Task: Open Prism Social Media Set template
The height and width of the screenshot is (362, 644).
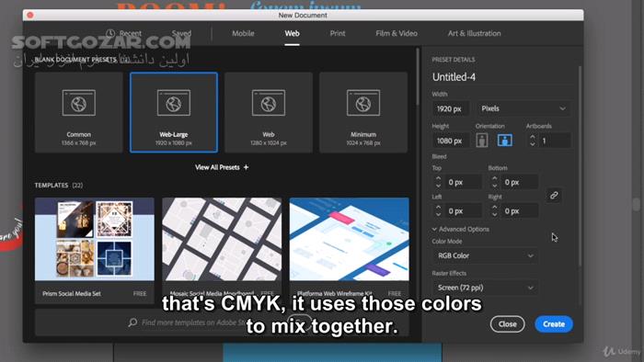Action: point(95,251)
